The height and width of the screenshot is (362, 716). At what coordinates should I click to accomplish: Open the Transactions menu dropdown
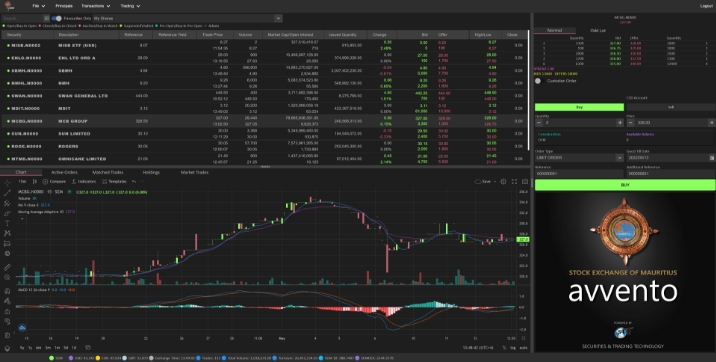[x=95, y=6]
